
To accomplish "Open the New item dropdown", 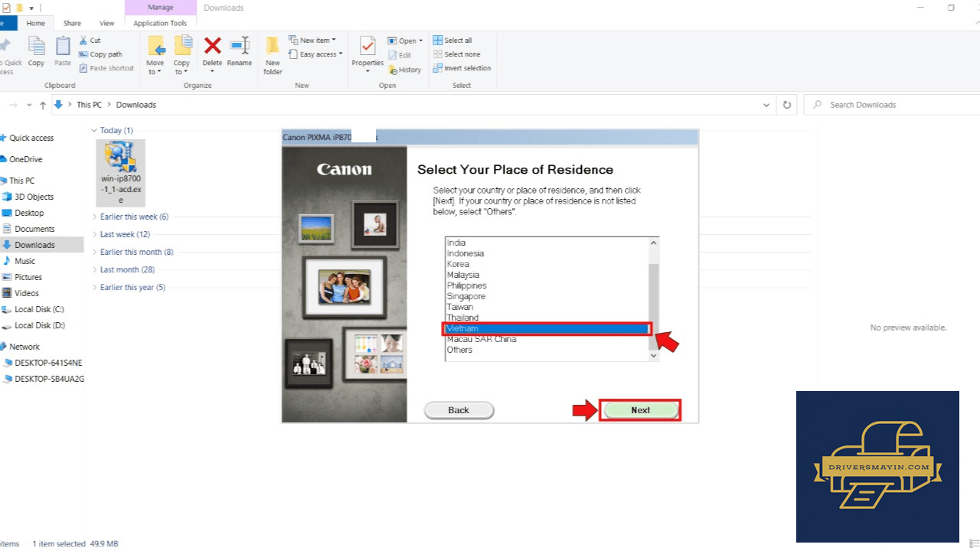I will 312,41.
